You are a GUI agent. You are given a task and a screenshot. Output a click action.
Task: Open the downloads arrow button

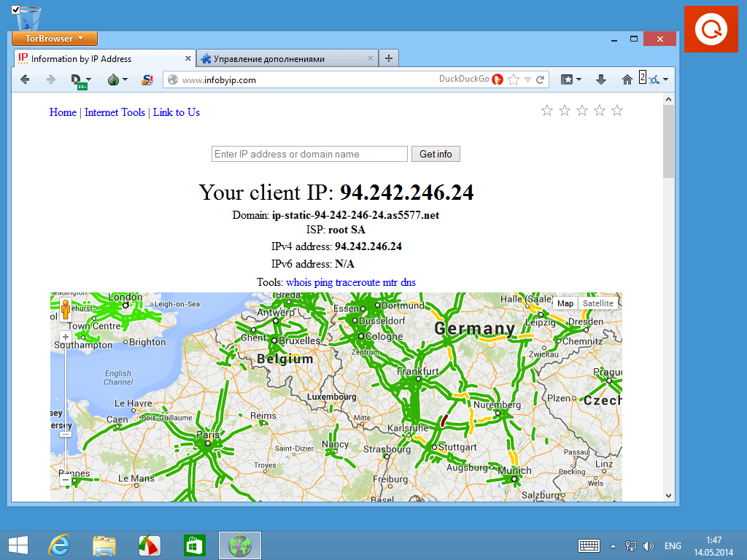601,79
